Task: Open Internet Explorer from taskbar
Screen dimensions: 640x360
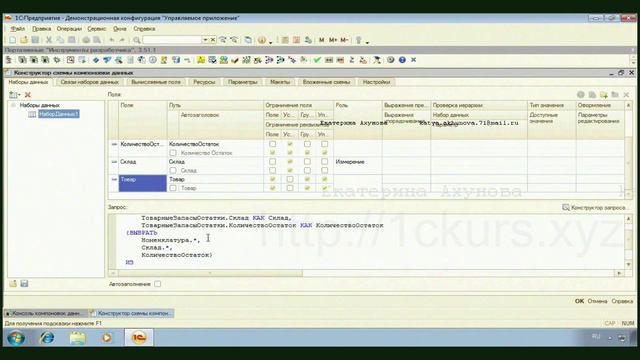Action: (47, 338)
